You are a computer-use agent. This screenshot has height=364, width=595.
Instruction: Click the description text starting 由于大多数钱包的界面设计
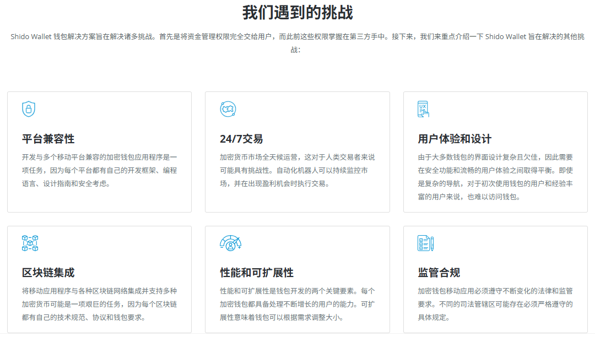495,177
